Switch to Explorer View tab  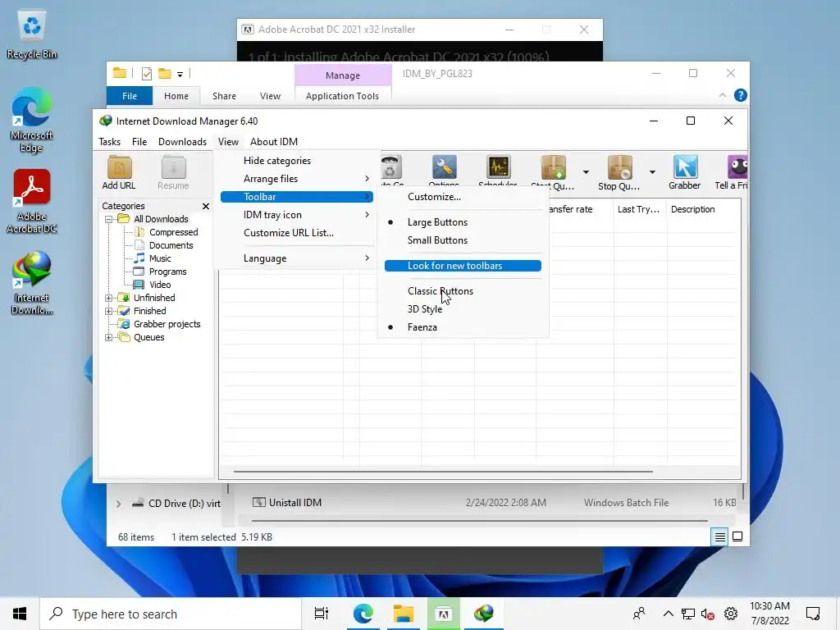pyautogui.click(x=270, y=96)
